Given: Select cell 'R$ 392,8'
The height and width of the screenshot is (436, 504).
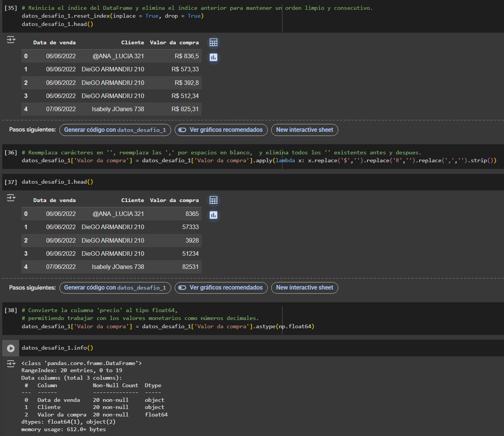Looking at the screenshot, I should (187, 83).
